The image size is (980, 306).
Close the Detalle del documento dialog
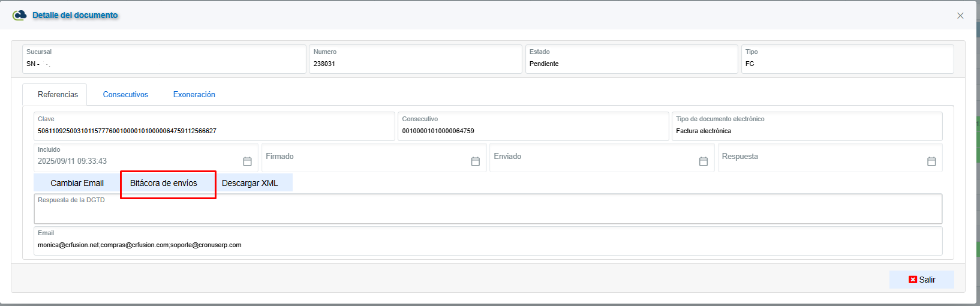pos(960,16)
